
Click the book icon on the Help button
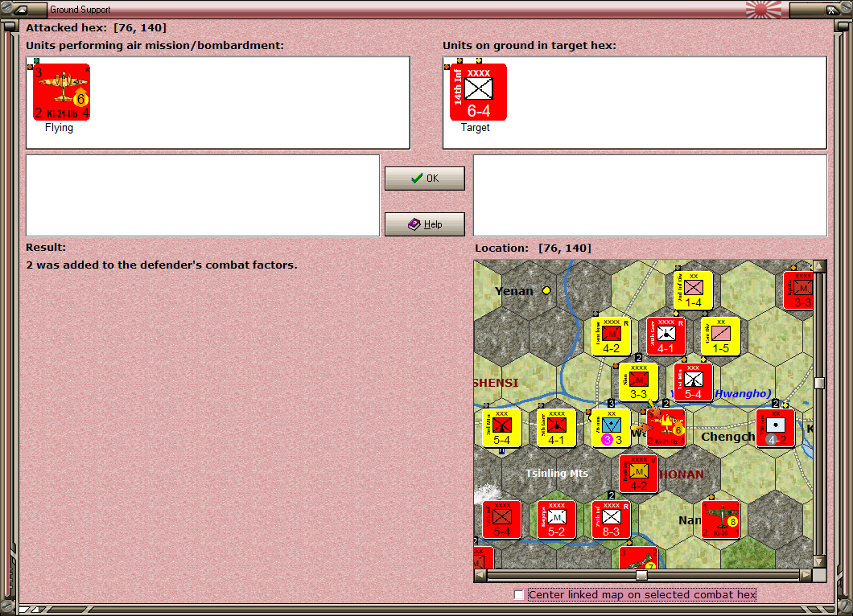414,224
